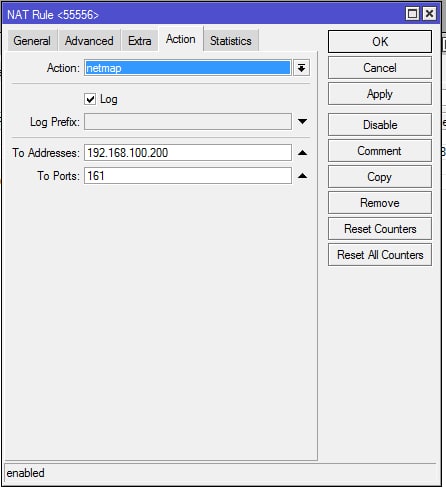Viewport: 446px width, 492px height.
Task: Open the Extra tab
Action: (139, 41)
